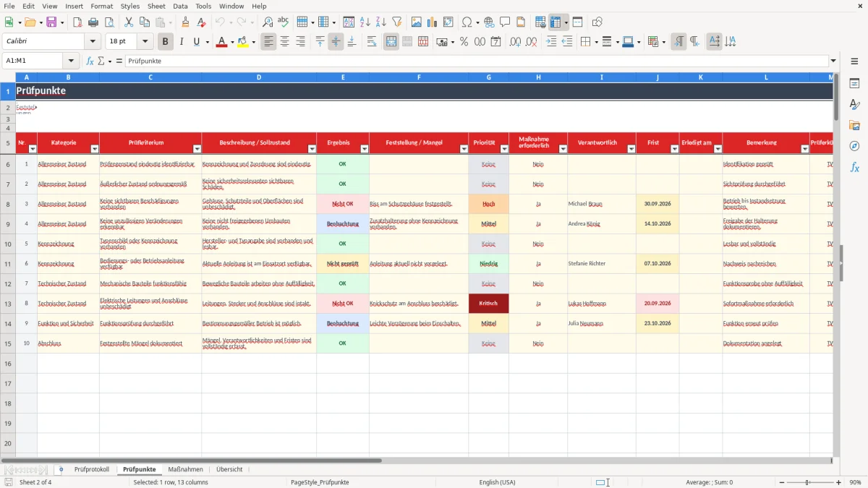The image size is (868, 488).
Task: Toggle Bold formatting
Action: click(165, 42)
